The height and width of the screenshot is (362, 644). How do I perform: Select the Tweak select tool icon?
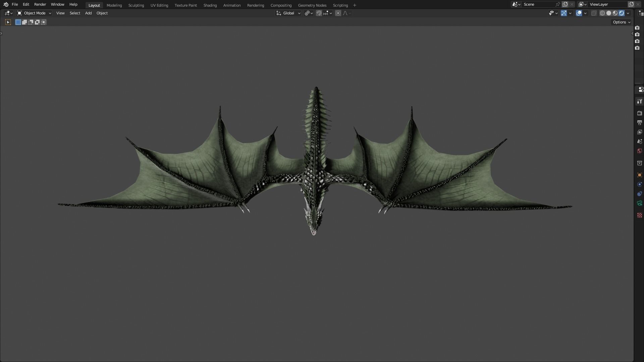tap(8, 22)
